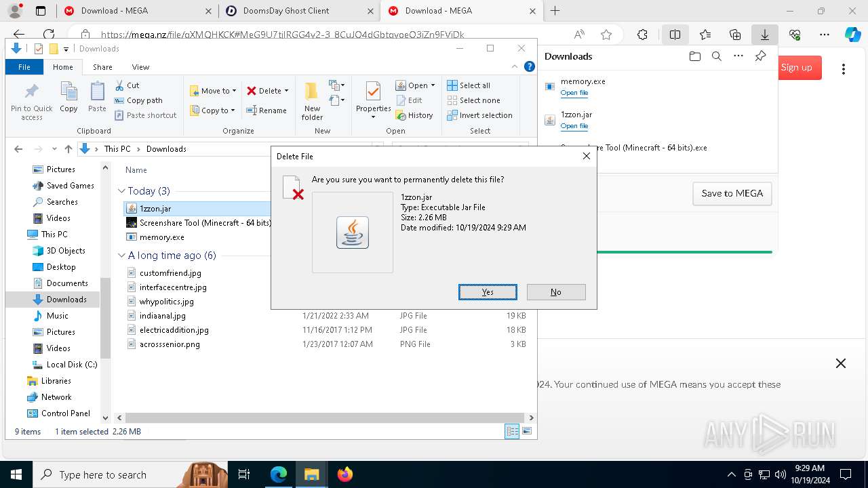
Task: Open Saved Games in navigation pane
Action: click(70, 186)
